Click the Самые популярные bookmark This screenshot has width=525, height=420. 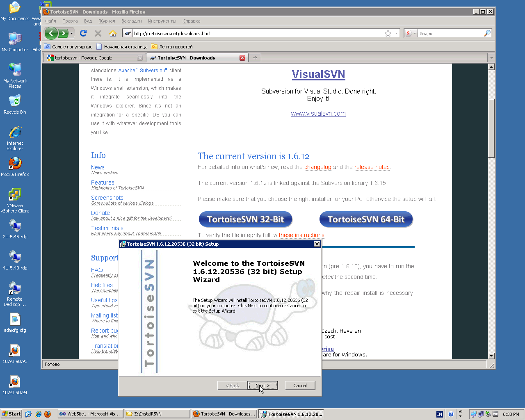pos(68,47)
